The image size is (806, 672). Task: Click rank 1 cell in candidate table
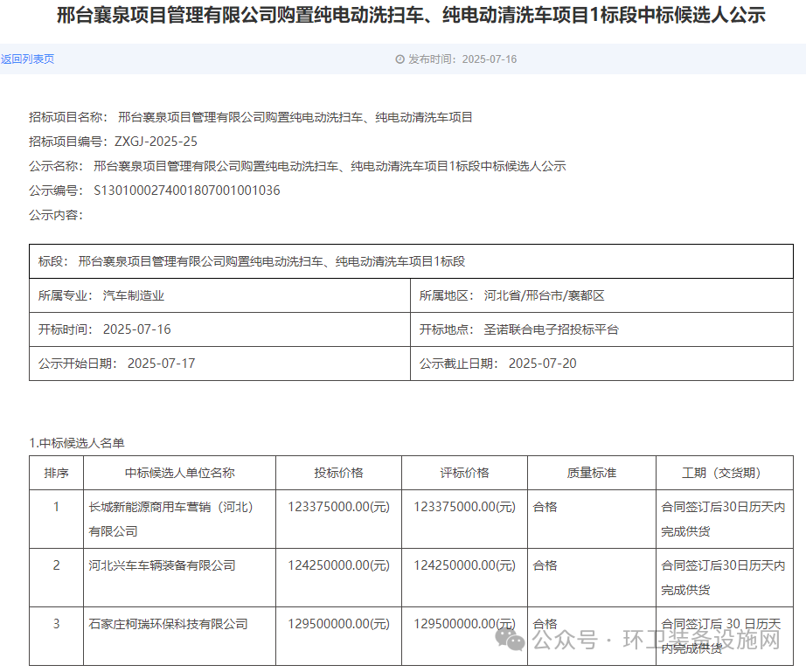click(x=57, y=519)
